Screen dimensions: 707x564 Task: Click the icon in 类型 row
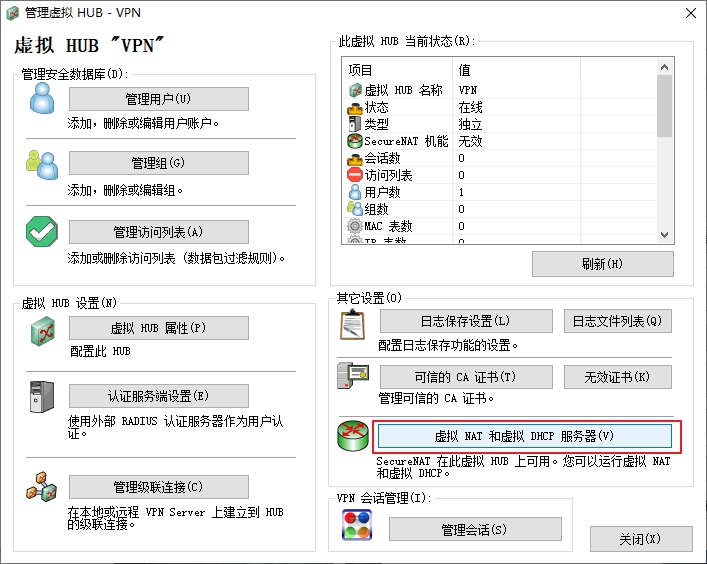pos(355,124)
